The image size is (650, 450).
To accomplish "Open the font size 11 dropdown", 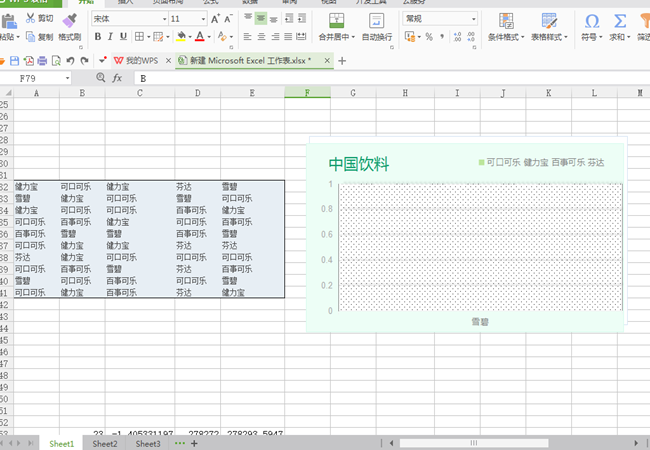I will 203,19.
